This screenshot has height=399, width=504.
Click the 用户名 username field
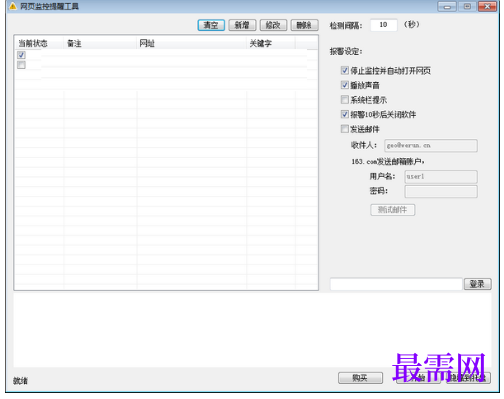click(441, 177)
